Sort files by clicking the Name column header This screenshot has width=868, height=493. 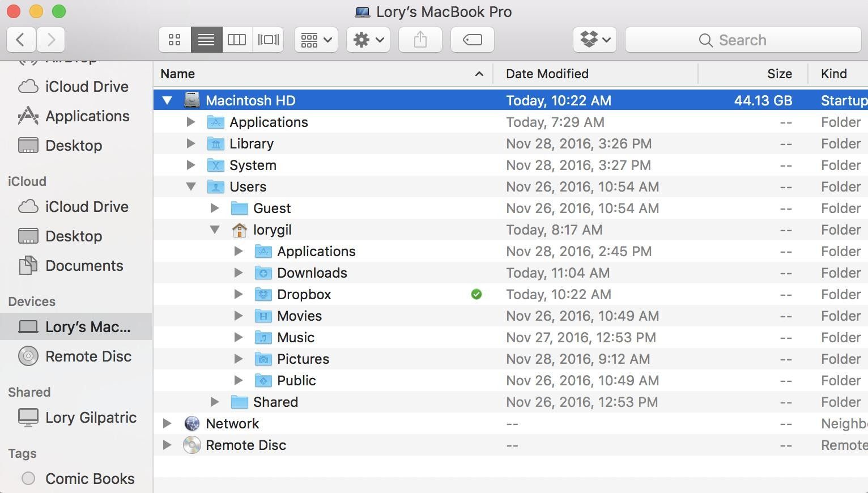click(x=177, y=74)
